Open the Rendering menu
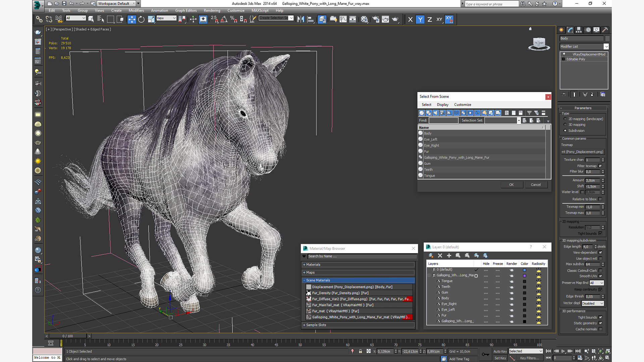Viewport: 644px width, 362px height. point(212,10)
